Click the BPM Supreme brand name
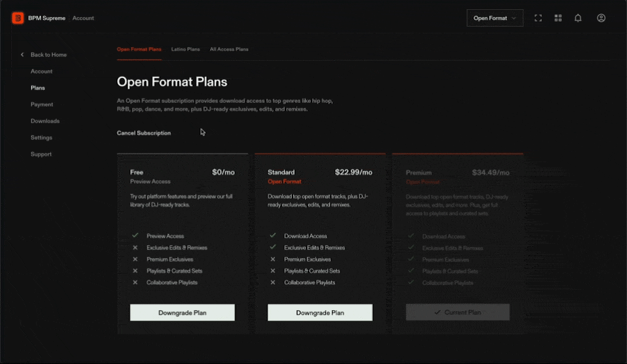The height and width of the screenshot is (364, 627). 46,18
